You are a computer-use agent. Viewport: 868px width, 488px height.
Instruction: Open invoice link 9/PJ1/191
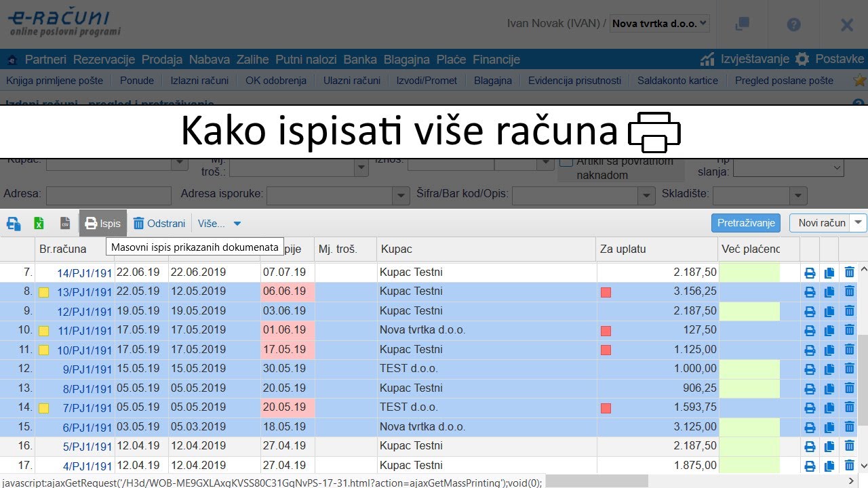87,369
